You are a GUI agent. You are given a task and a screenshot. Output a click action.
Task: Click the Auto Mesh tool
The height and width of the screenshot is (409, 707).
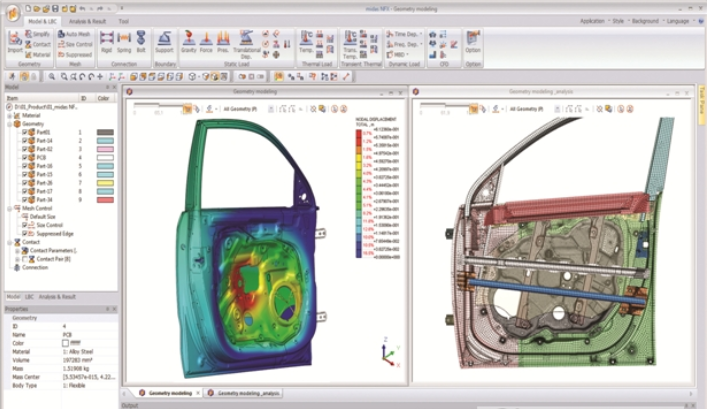(x=73, y=33)
